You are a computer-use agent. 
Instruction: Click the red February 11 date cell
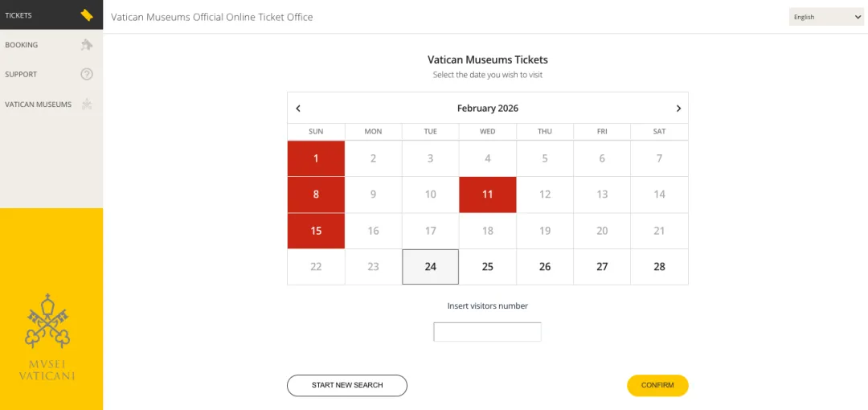tap(488, 195)
